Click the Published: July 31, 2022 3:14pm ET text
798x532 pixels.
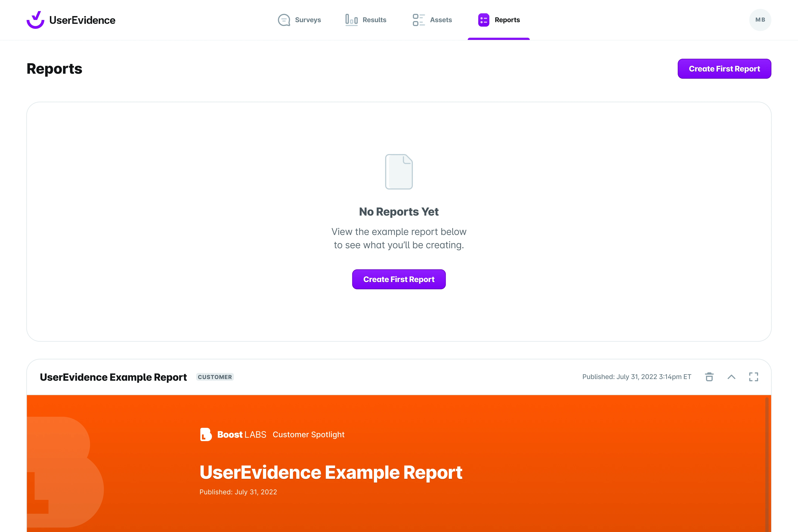pos(637,377)
